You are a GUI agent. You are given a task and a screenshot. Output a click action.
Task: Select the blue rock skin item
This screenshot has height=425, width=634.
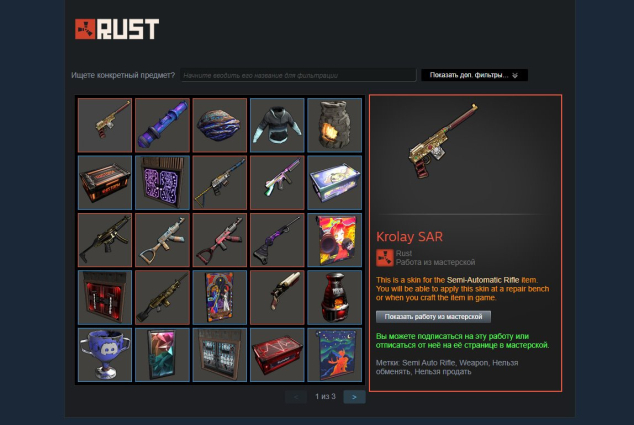(x=220, y=125)
